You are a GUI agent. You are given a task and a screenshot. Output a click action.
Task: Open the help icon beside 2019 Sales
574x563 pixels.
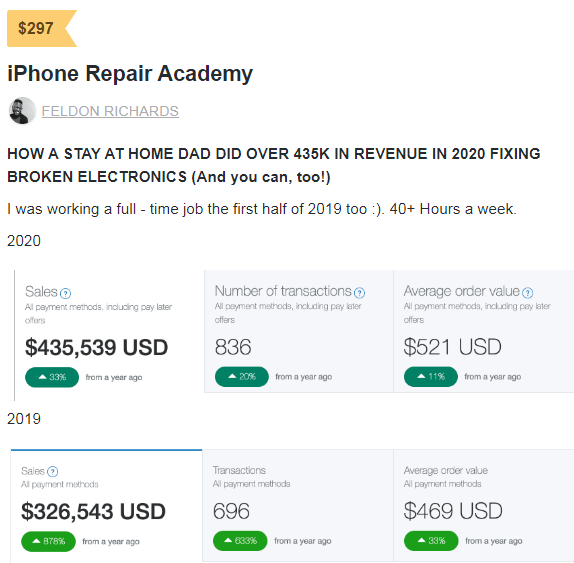pyautogui.click(x=53, y=471)
